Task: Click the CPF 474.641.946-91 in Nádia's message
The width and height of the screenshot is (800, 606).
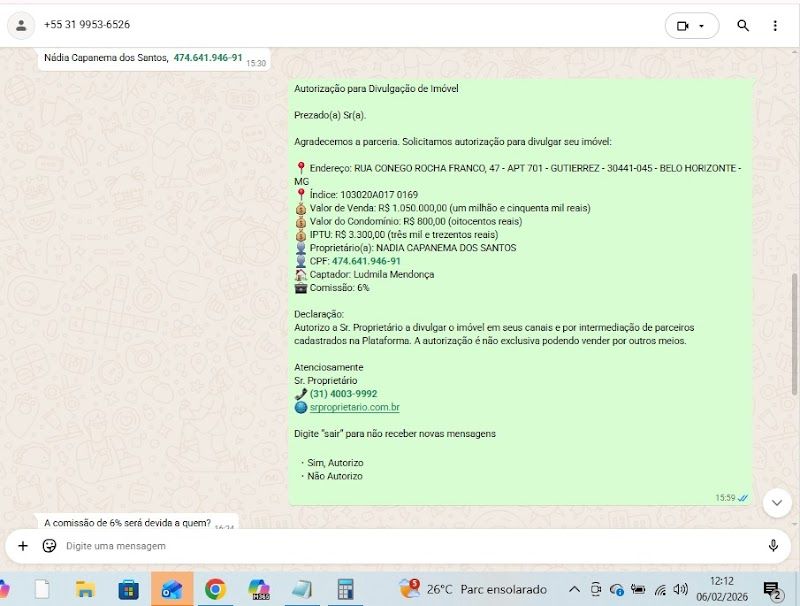Action: [208, 58]
